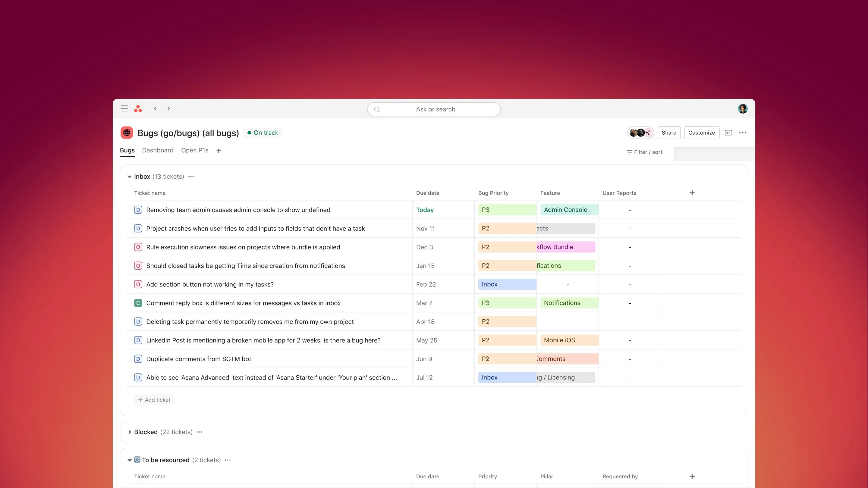Click the Share button

669,133
